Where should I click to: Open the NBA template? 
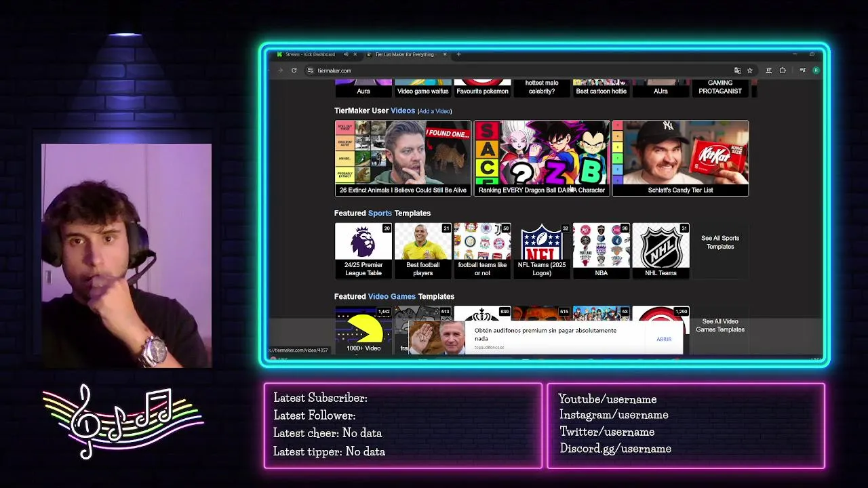pos(601,250)
